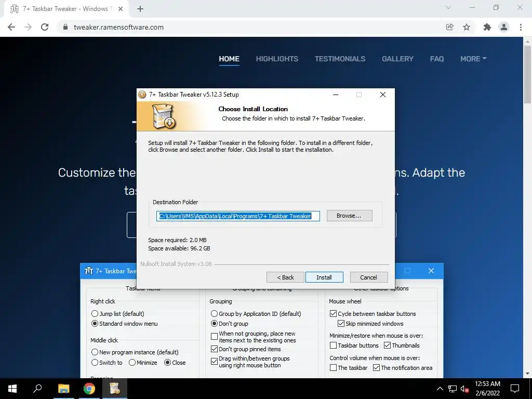Click the 7+ Taskbar Tweaker gallery window icon

(x=88, y=271)
